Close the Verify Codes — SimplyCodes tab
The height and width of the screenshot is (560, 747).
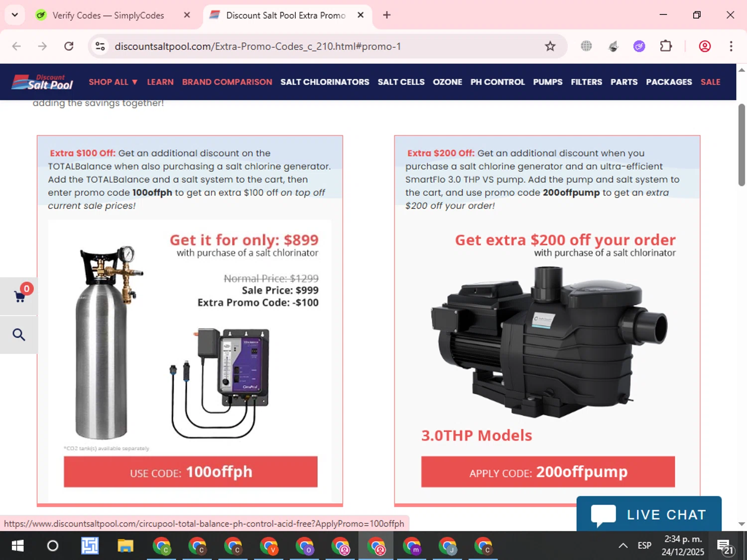(187, 15)
